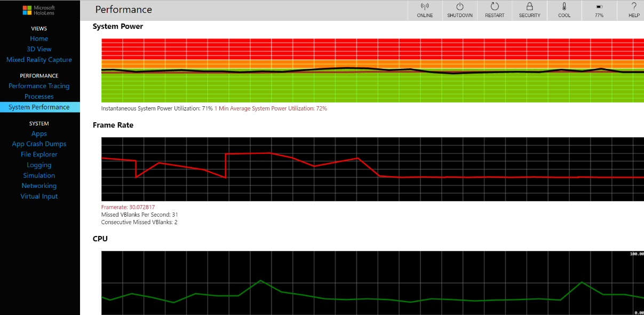The image size is (644, 315).
Task: Click the Restart circular arrow icon
Action: tap(495, 6)
